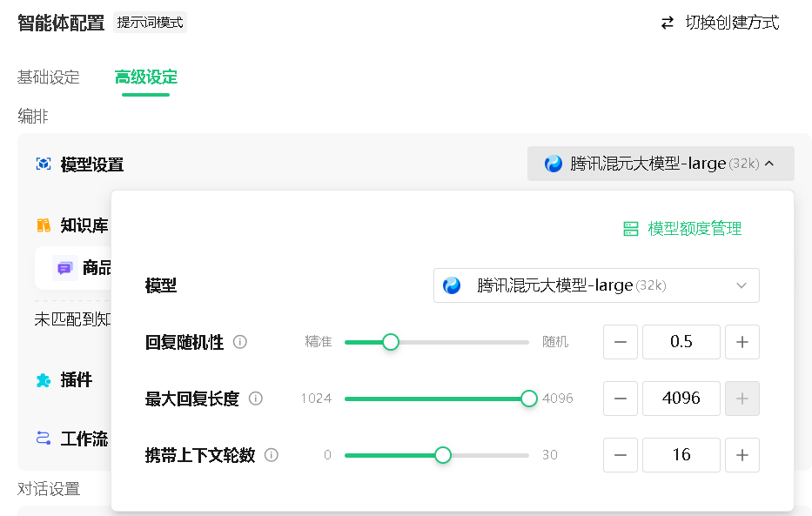
Task: Click the 商品 chat bubble icon
Action: click(65, 267)
